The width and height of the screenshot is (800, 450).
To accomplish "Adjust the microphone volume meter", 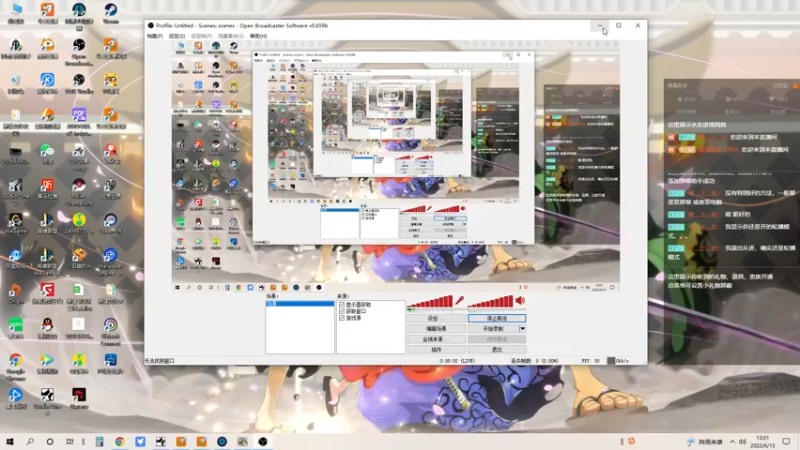I will click(x=430, y=302).
